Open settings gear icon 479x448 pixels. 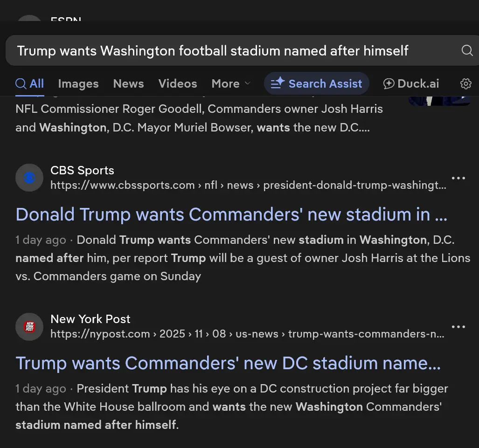(465, 84)
